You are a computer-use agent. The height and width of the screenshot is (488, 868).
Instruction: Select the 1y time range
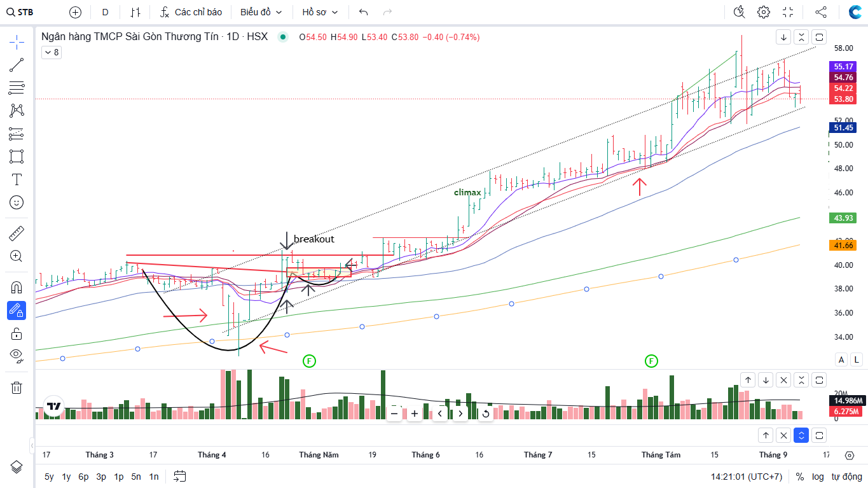[x=66, y=477]
